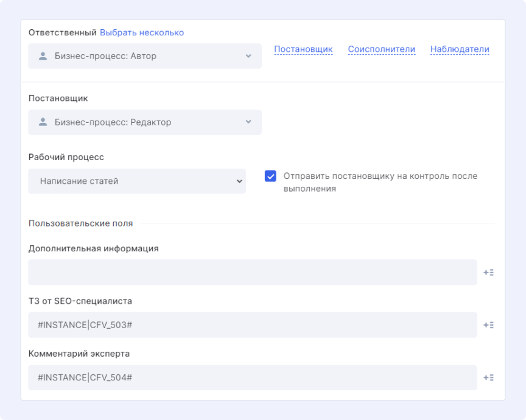Open the Соисполнители link
This screenshot has height=420, width=526.
(x=381, y=49)
